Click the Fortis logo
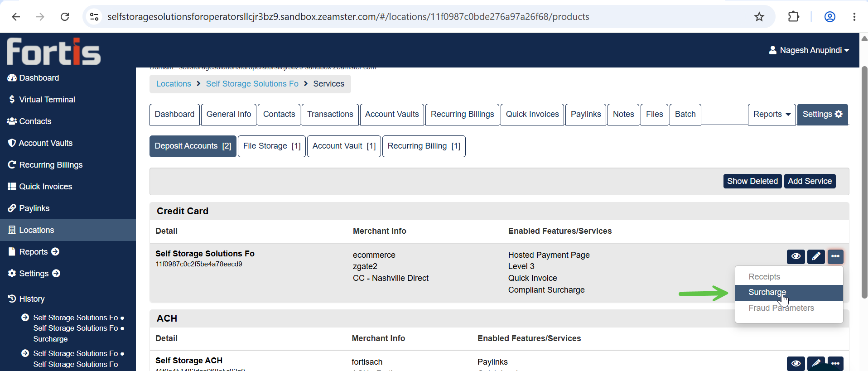Viewport: 868px width, 371px height. [x=53, y=51]
